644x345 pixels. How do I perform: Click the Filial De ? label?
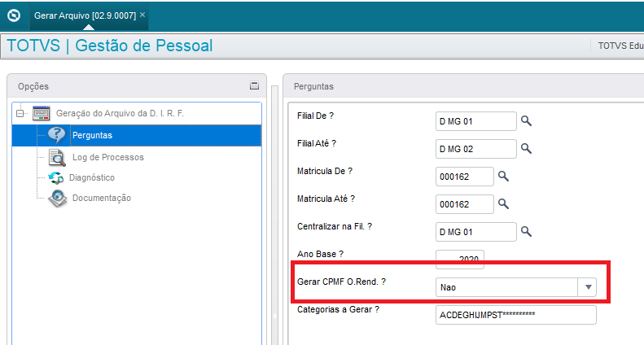(315, 116)
